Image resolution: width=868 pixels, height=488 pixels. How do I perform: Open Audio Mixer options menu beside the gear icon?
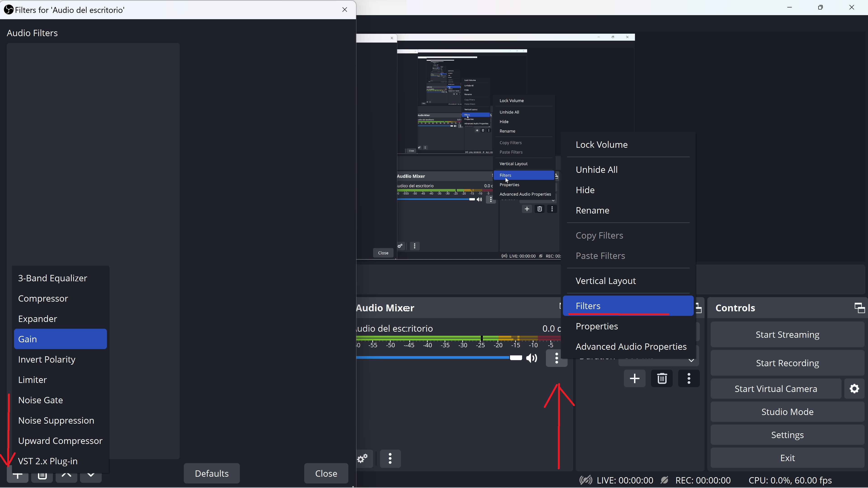coord(390,458)
